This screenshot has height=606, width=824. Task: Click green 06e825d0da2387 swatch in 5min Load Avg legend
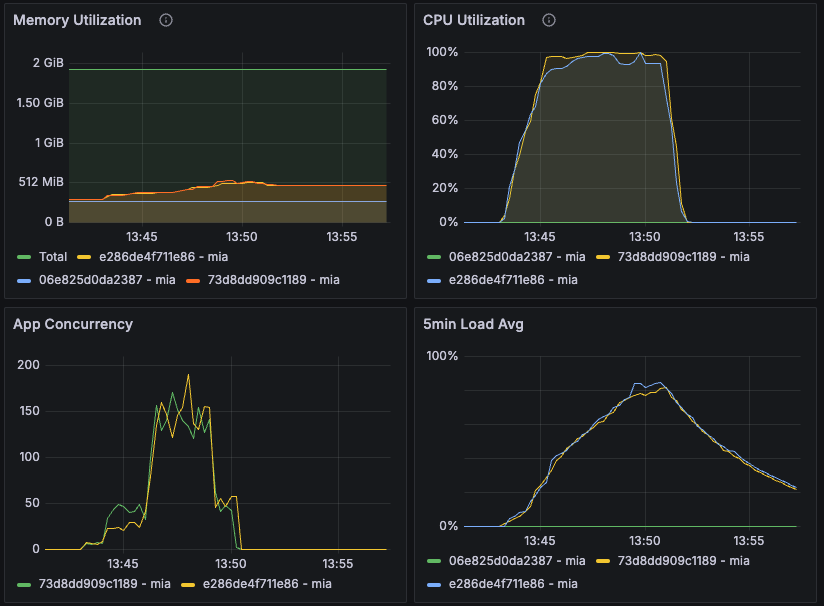432,561
